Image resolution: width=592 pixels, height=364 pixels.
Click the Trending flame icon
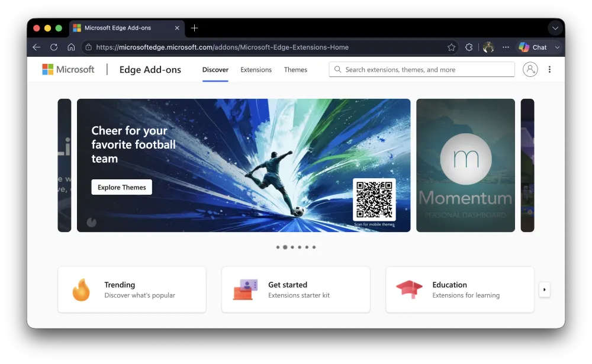point(81,289)
